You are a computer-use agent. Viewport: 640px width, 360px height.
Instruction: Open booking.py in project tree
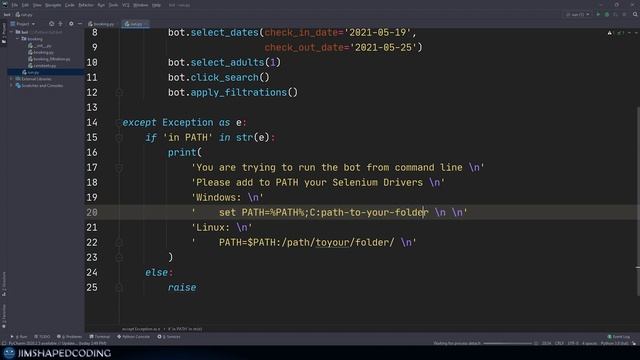[x=41, y=52]
